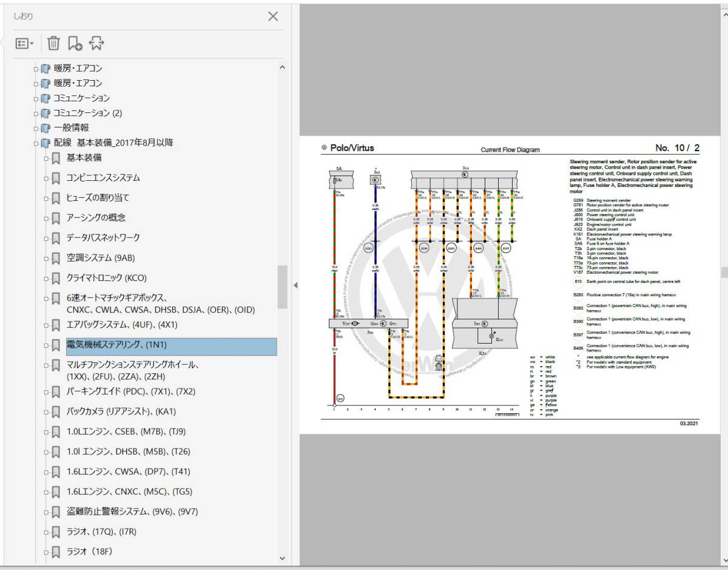Screen dimensions: 728x570
Task: Collapse the navigation pane with arrow
Action: [295, 285]
